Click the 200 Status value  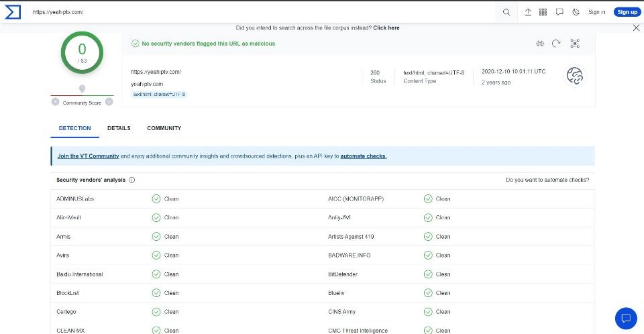click(x=375, y=72)
